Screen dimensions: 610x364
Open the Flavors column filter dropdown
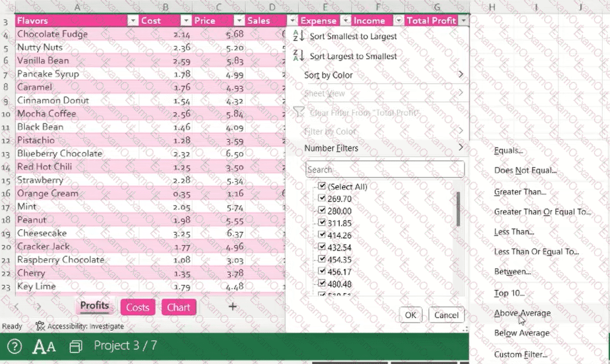pyautogui.click(x=132, y=20)
